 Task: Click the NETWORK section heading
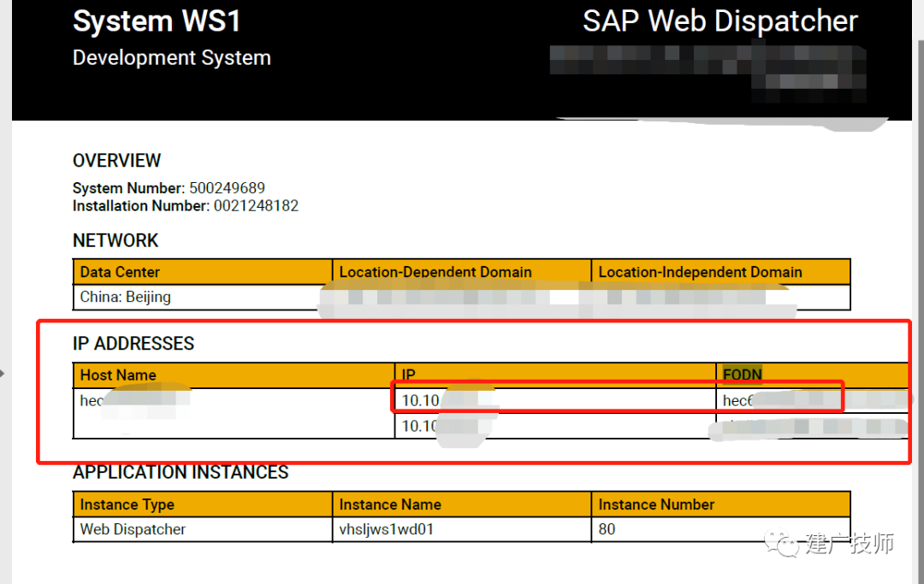(115, 240)
